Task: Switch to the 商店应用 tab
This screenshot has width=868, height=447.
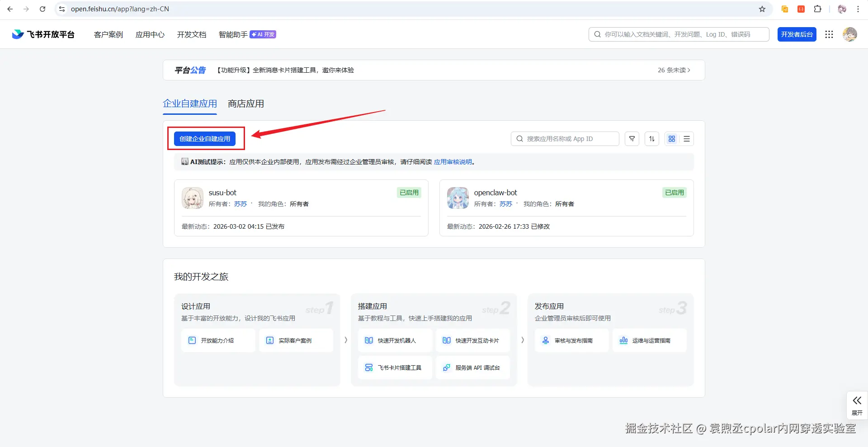Action: click(246, 104)
